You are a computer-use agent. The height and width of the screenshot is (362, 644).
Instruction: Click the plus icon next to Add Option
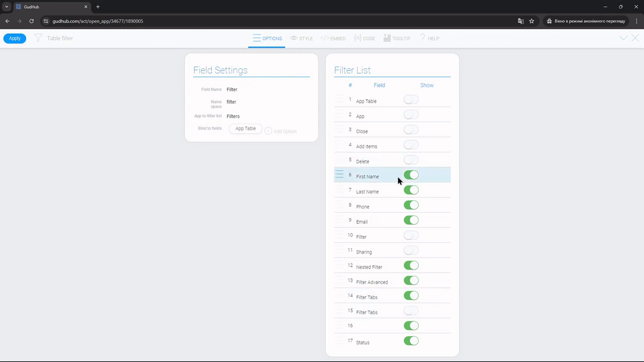[268, 131]
